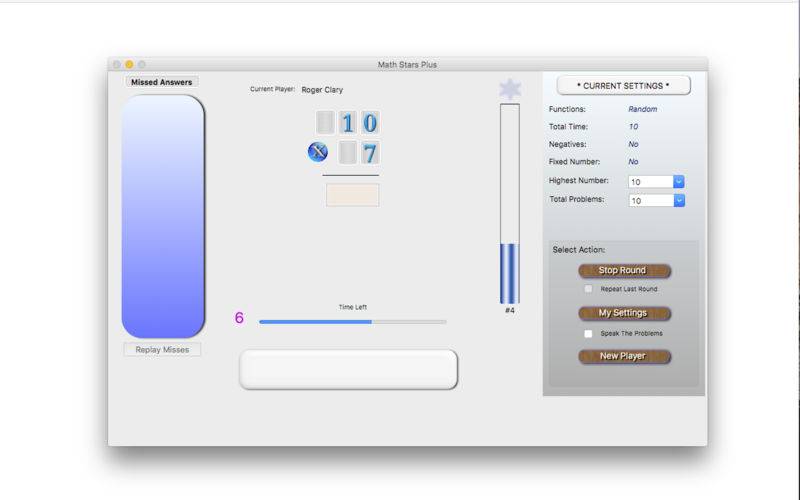Click the Missed Answers label
Viewport: 800px width, 500px height.
click(x=162, y=82)
